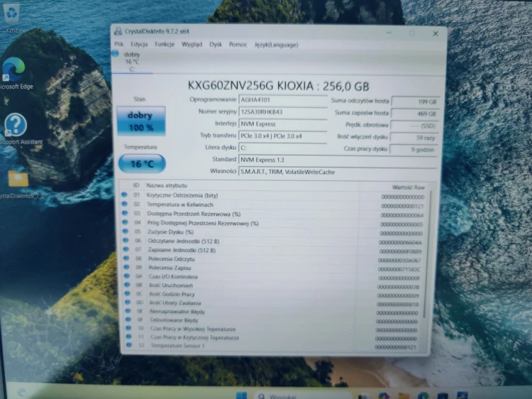532x399 pixels.
Task: Select the C: drive tab showing dobry 16 °C
Action: pyautogui.click(x=132, y=62)
